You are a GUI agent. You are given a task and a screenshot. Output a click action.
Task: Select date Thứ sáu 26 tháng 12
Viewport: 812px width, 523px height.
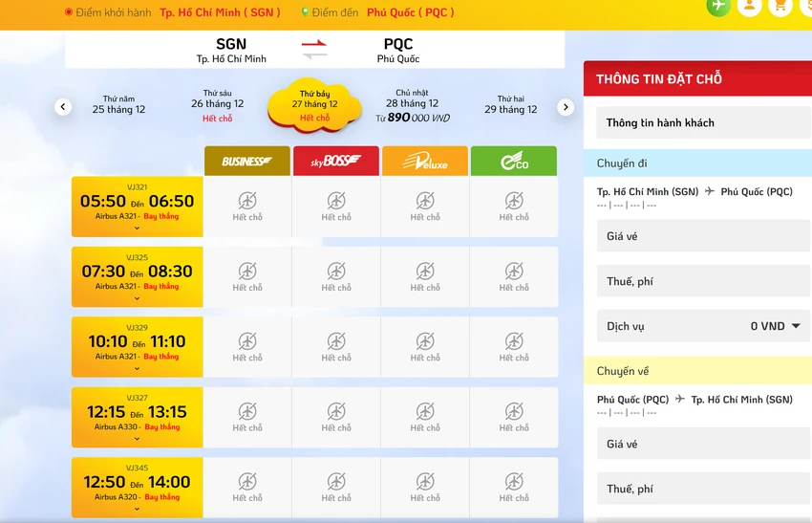218,106
